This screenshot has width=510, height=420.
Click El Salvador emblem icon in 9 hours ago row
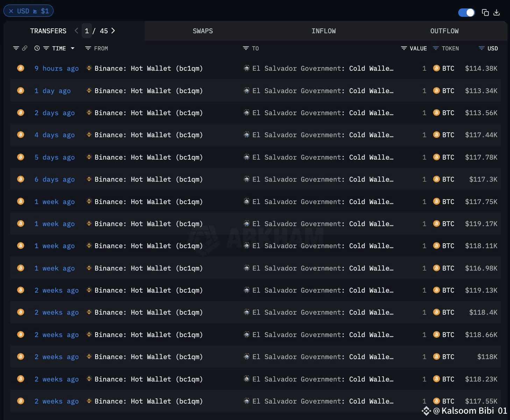pyautogui.click(x=247, y=68)
